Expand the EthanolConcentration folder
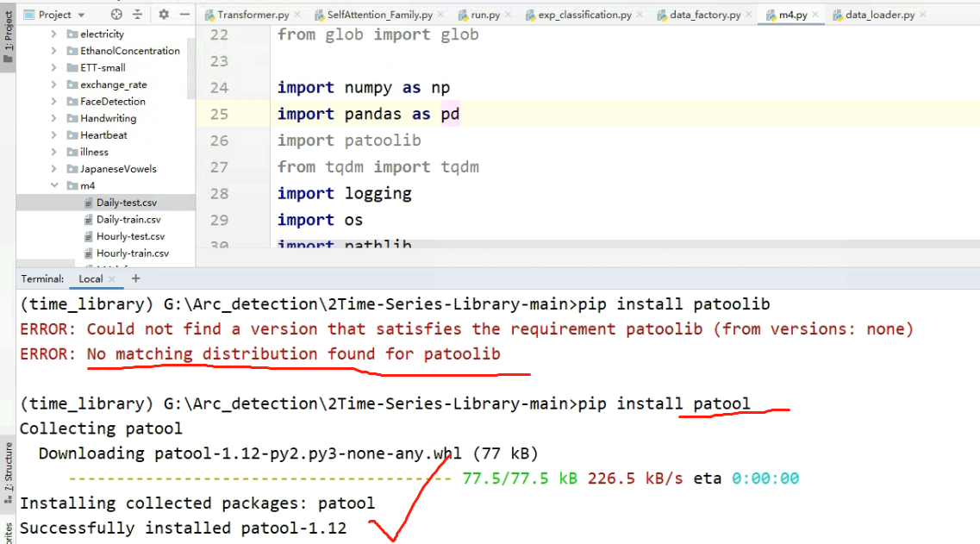Viewport: 980px width, 544px height. click(x=53, y=51)
